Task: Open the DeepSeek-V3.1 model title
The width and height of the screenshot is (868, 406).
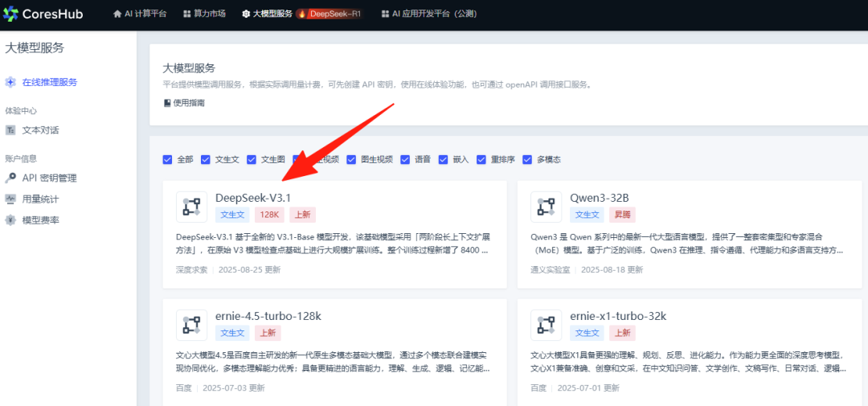Action: (x=252, y=198)
